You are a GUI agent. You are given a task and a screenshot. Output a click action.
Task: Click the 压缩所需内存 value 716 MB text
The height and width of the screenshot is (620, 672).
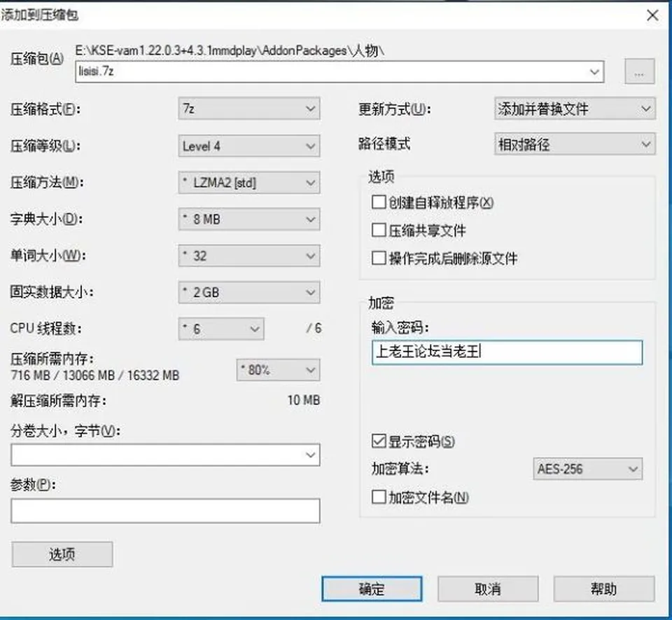pyautogui.click(x=94, y=376)
